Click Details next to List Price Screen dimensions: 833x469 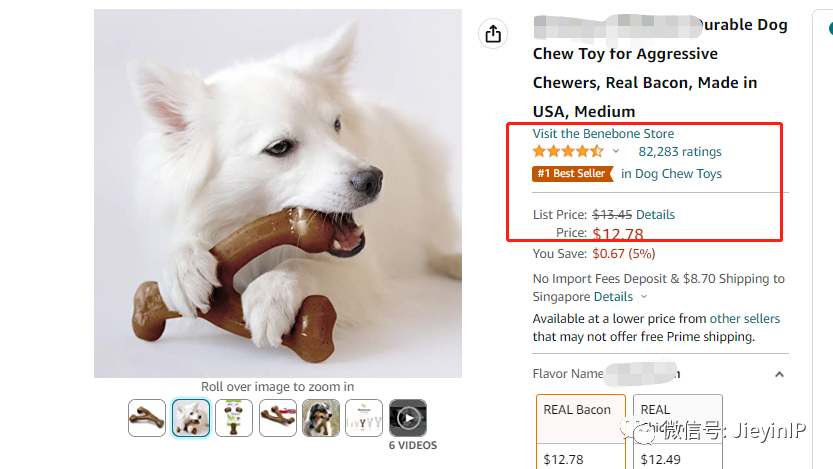tap(655, 215)
